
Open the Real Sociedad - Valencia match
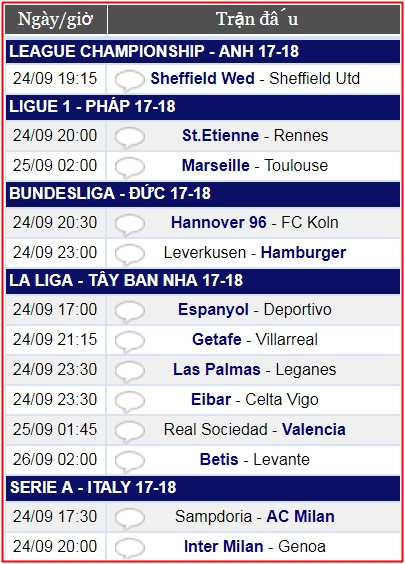pyautogui.click(x=255, y=429)
